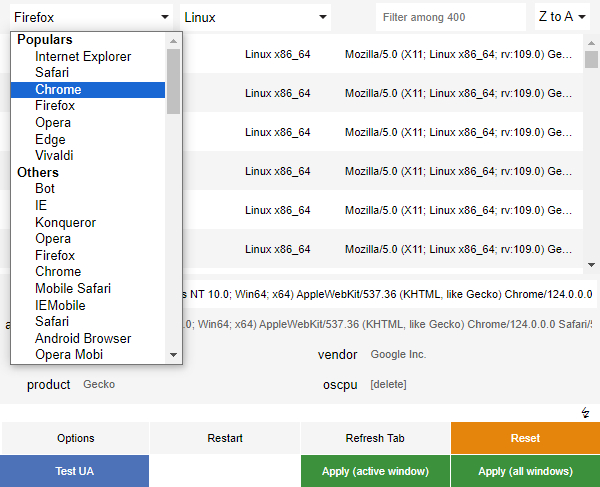Select Firefox under Others
Image resolution: width=600 pixels, height=487 pixels.
(88, 255)
